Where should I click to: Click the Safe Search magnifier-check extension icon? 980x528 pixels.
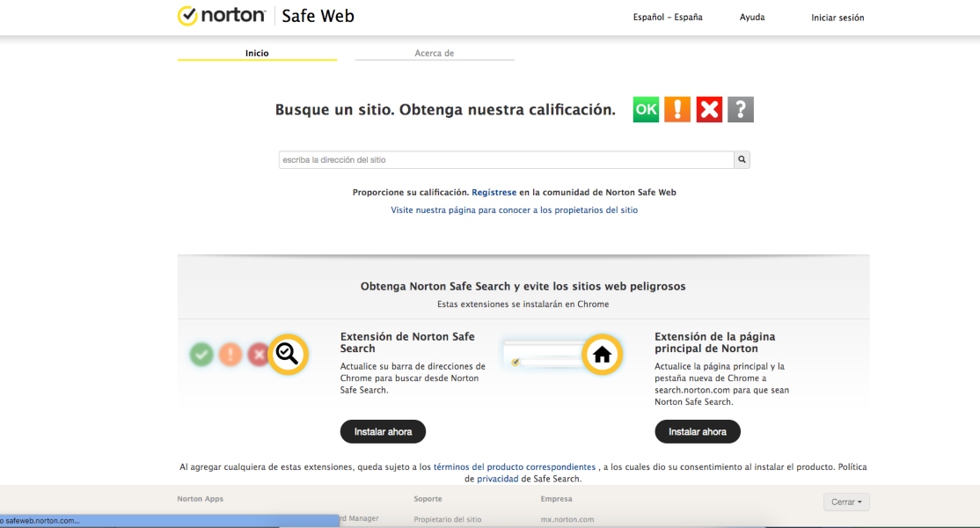tap(289, 355)
